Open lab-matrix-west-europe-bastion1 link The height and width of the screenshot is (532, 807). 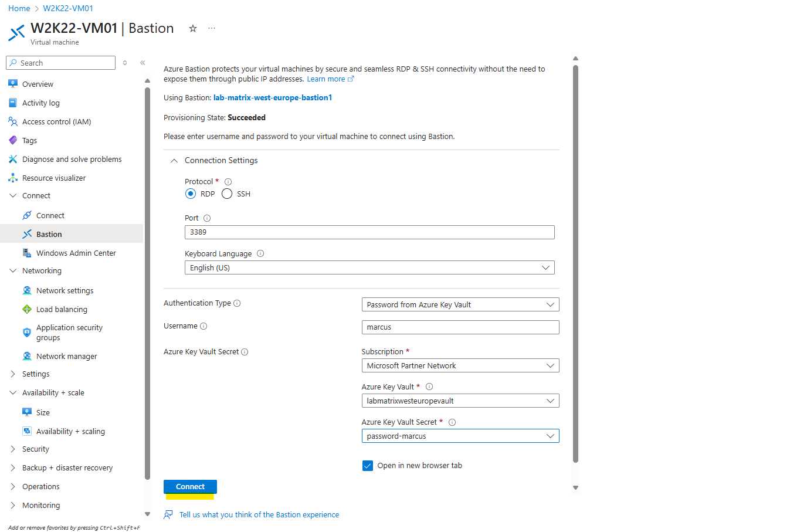point(273,98)
